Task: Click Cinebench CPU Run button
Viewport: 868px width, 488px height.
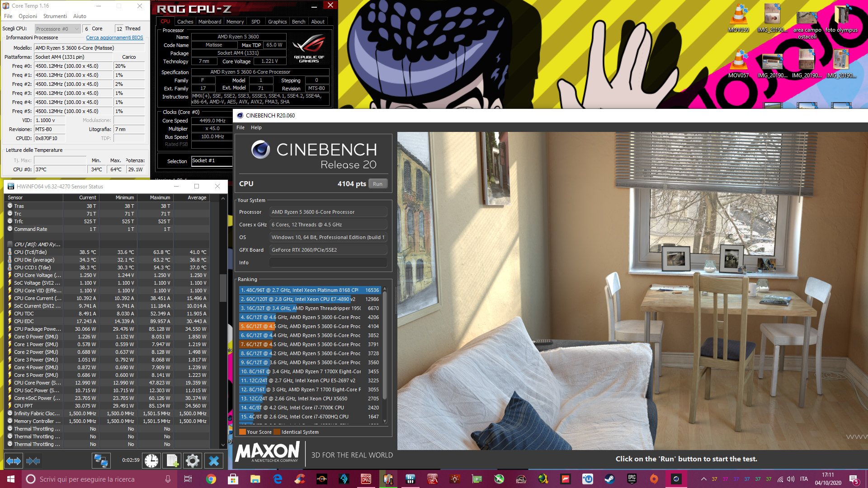Action: coord(377,184)
